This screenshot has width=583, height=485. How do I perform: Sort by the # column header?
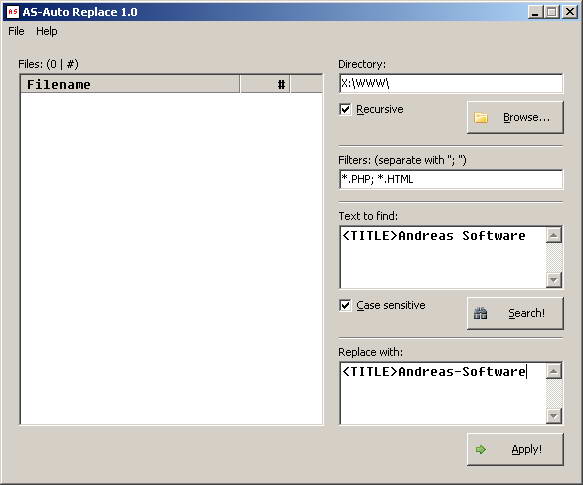pos(265,84)
